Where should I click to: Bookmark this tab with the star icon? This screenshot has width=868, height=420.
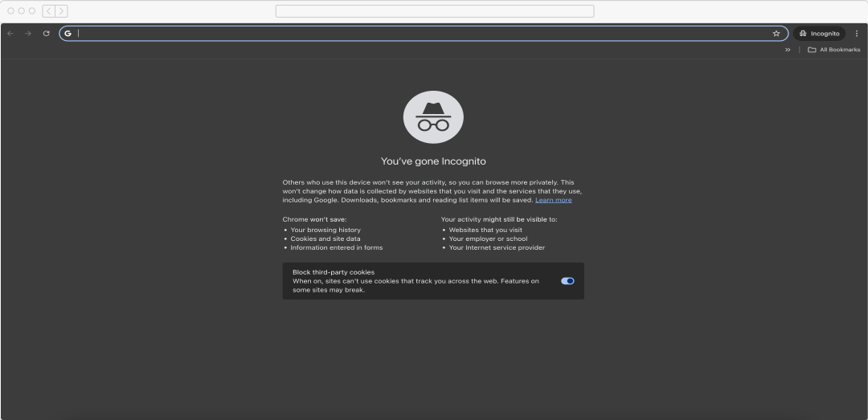[x=776, y=33]
